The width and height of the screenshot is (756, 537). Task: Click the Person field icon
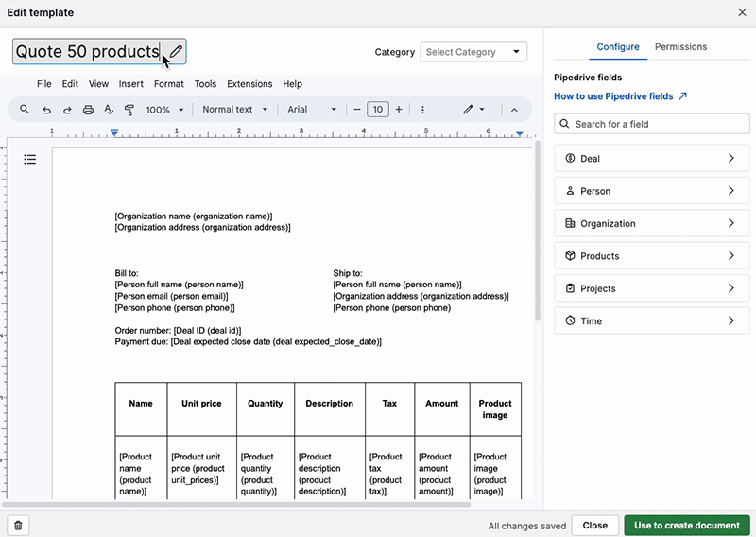click(x=570, y=191)
